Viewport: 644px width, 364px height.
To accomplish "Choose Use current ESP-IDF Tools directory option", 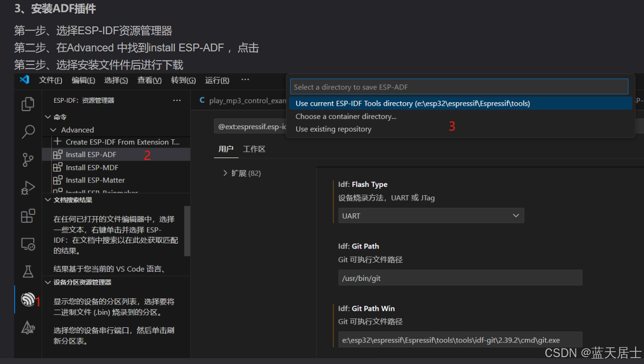I will (x=460, y=103).
